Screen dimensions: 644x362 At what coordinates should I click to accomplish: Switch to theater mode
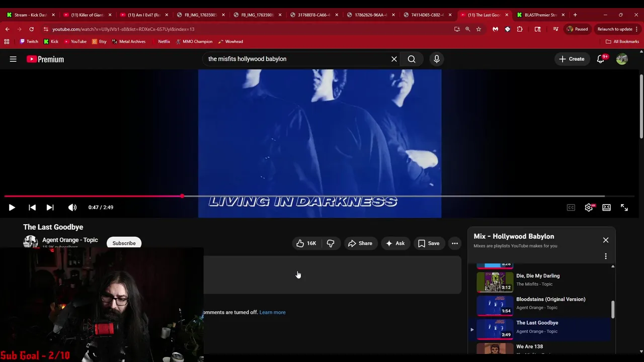point(606,208)
